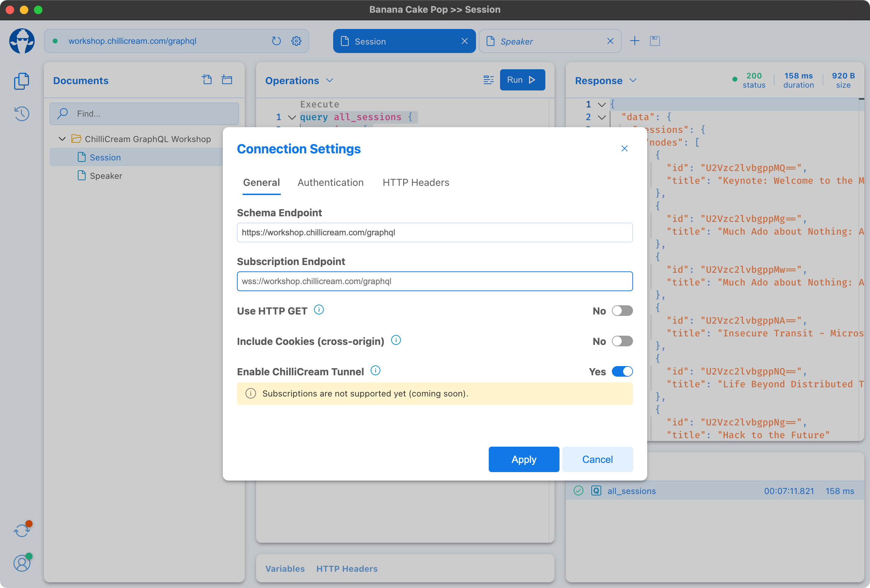Viewport: 870px width, 588px height.
Task: Open the Response dropdown chevron
Action: pos(633,81)
